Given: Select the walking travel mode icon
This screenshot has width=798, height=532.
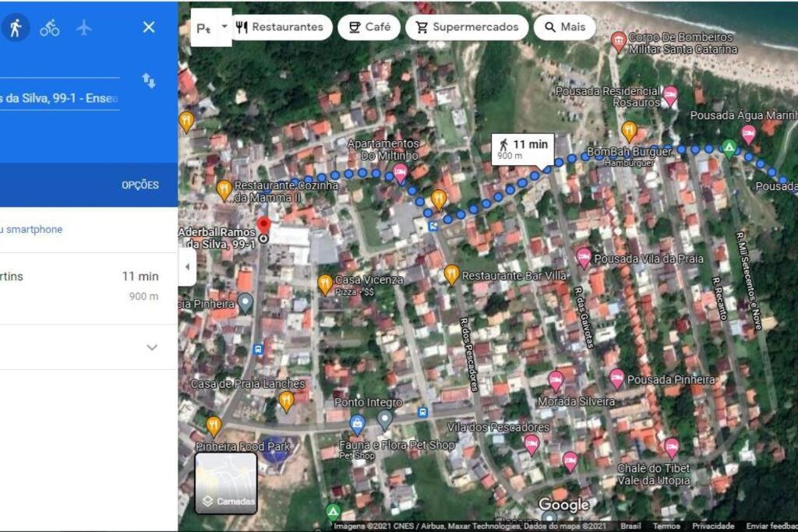Looking at the screenshot, I should pos(16,27).
